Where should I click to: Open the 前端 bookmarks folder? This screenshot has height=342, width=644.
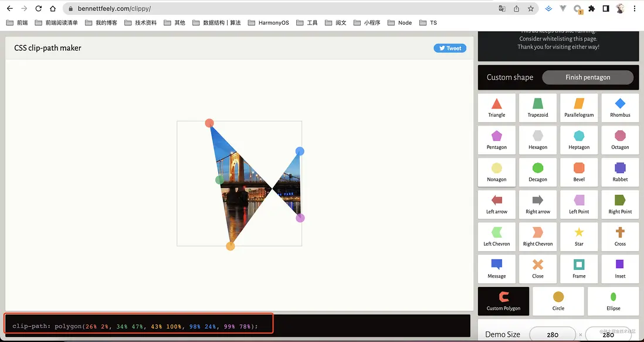17,22
